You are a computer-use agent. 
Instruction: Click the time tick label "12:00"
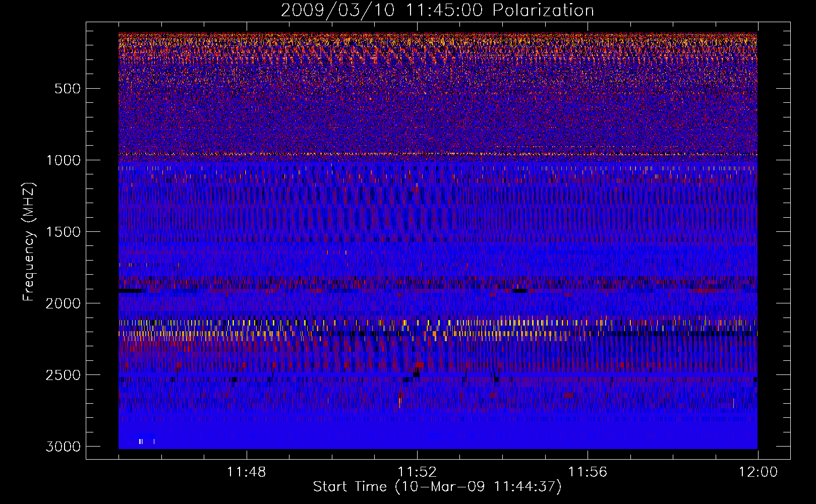758,472
